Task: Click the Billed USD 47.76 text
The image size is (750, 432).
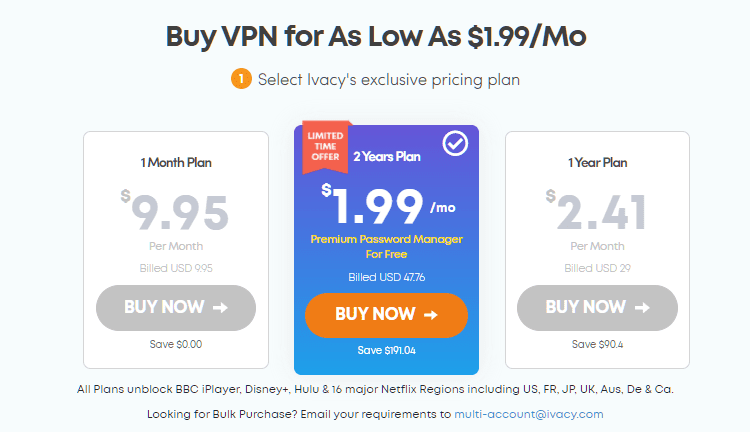Action: (386, 277)
